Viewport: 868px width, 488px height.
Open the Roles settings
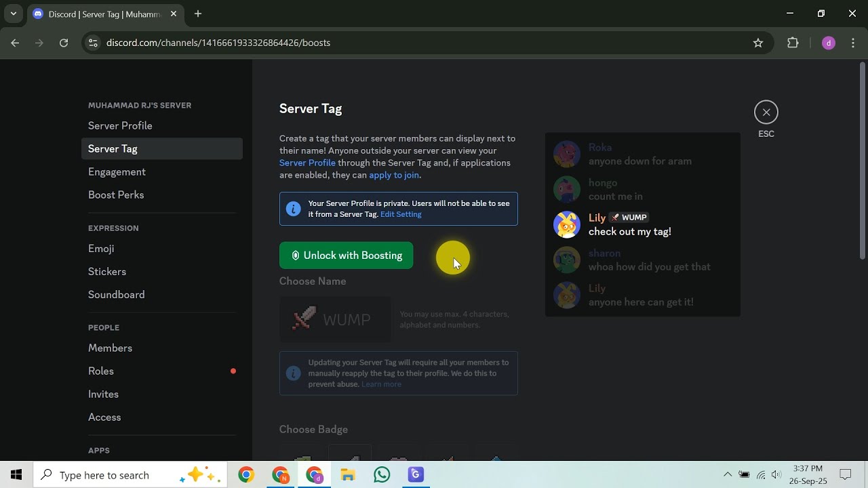pos(161,371)
